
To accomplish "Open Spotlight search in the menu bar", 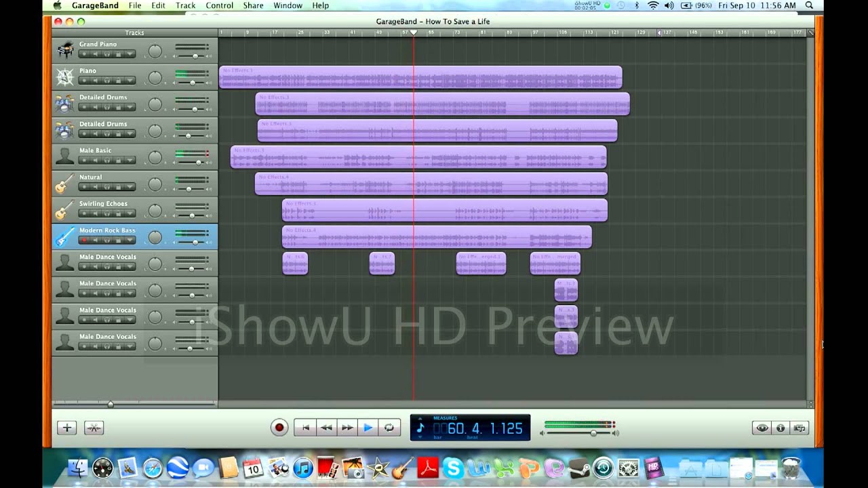I will point(809,5).
